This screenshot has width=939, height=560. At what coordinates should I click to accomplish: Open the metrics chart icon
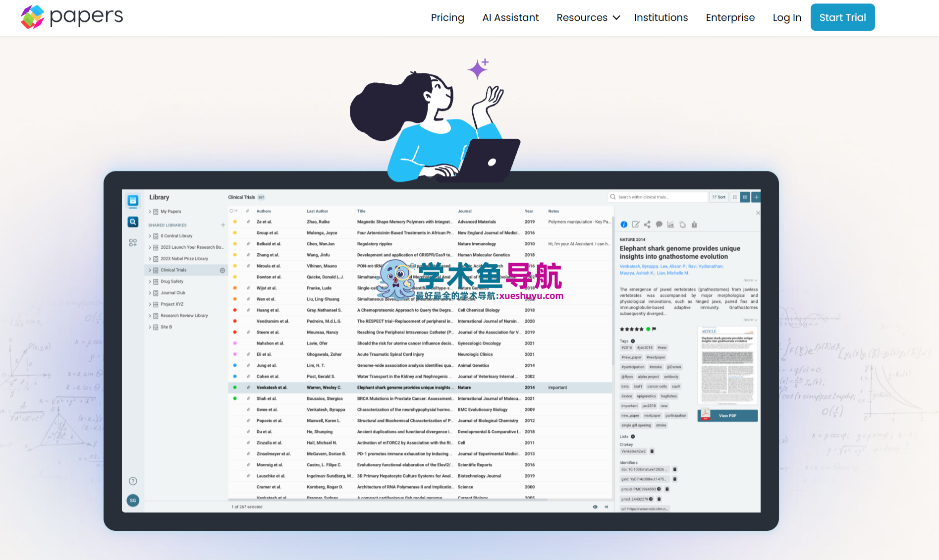point(670,224)
